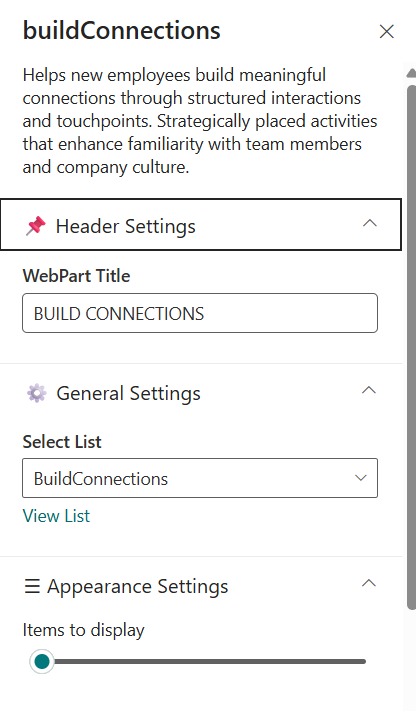Image resolution: width=416 pixels, height=711 pixels.
Task: Collapse Appearance Settings using its chevron arrow
Action: [x=369, y=583]
